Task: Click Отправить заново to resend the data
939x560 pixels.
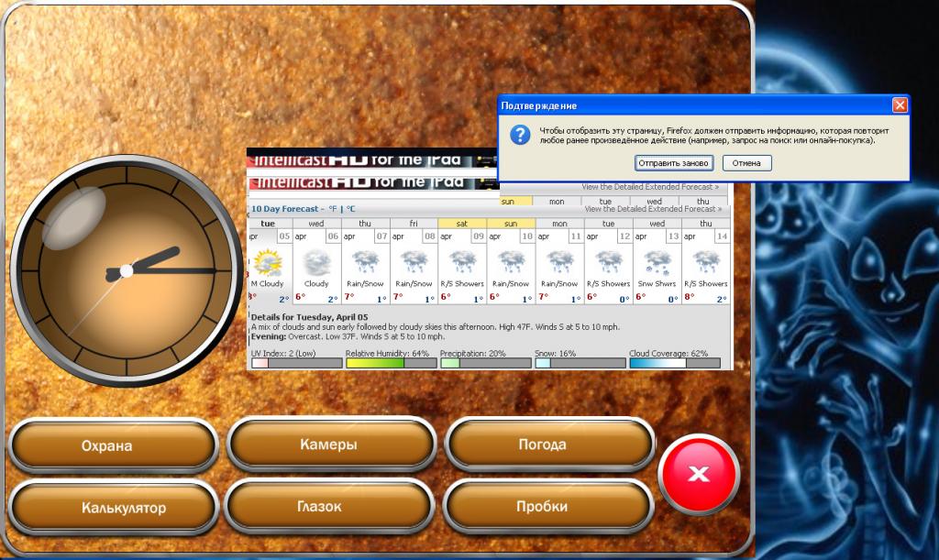Action: [673, 163]
